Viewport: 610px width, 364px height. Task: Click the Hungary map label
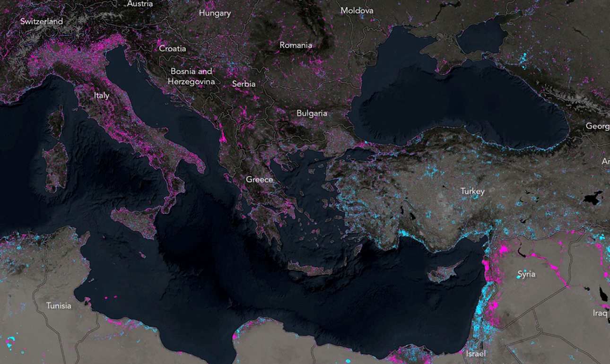(215, 13)
